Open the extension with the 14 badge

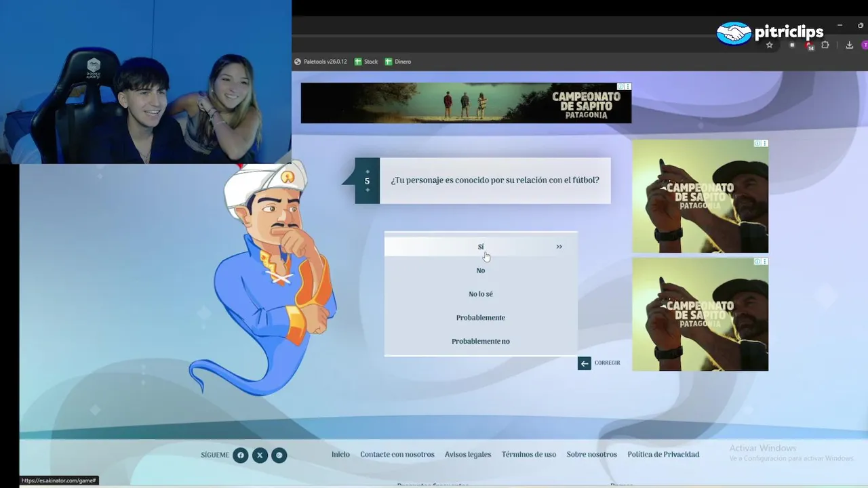pyautogui.click(x=809, y=45)
